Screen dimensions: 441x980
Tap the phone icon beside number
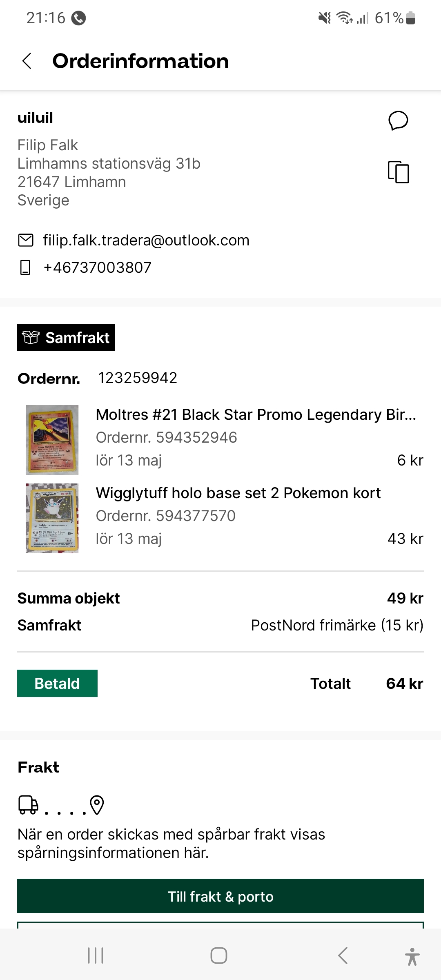[x=25, y=267]
